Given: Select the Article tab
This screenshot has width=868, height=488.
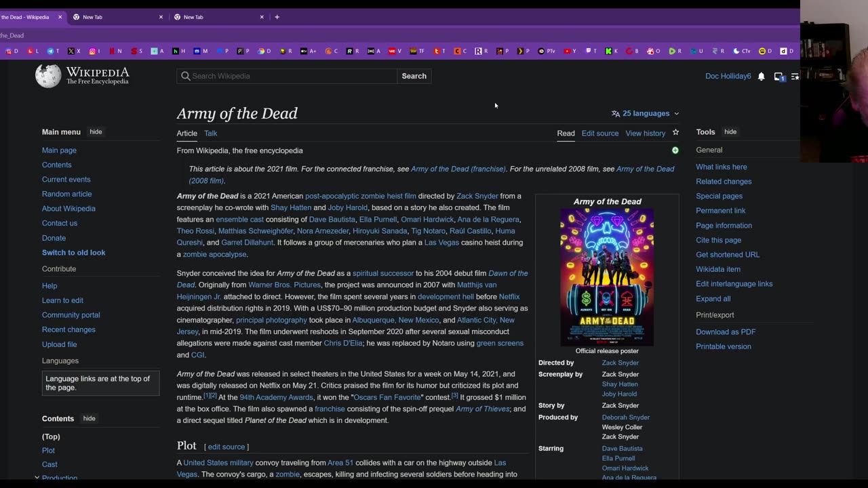Looking at the screenshot, I should pos(187,134).
